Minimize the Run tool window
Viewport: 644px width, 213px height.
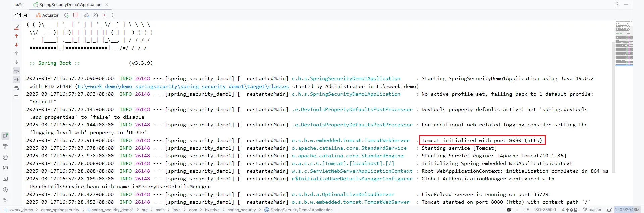[x=626, y=4]
